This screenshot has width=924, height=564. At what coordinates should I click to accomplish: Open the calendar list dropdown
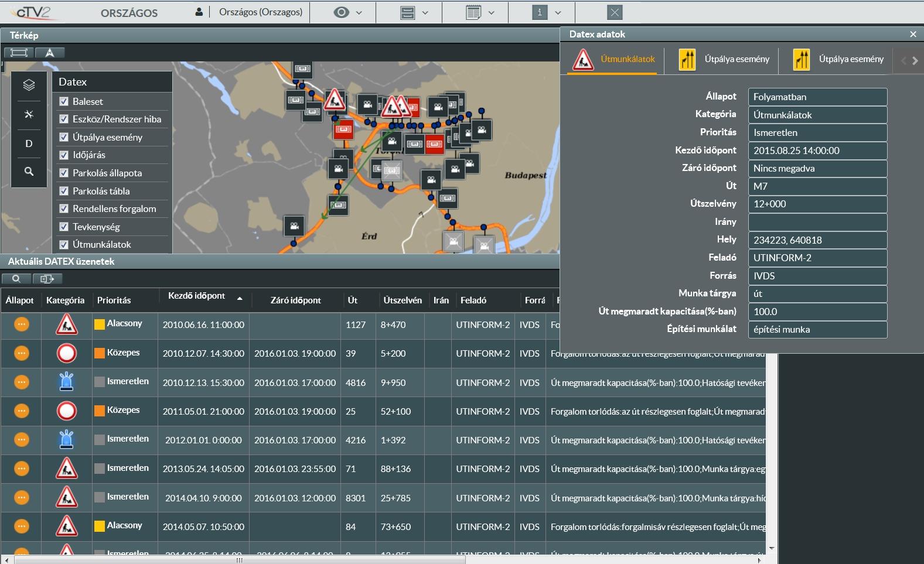[x=480, y=12]
